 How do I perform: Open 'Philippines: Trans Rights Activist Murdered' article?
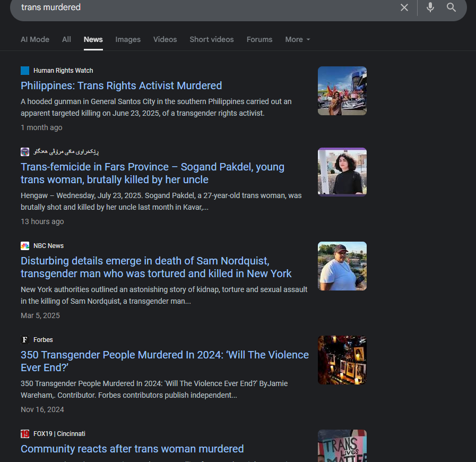click(121, 85)
